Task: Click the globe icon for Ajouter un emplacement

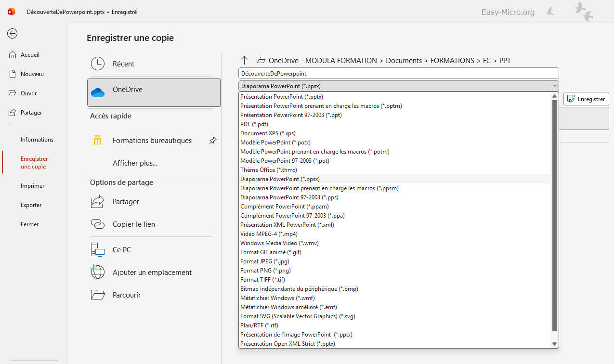Action: 98,273
